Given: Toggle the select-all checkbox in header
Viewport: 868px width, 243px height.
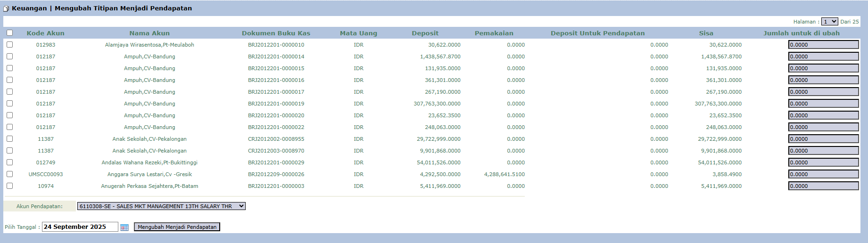Looking at the screenshot, I should coord(9,33).
